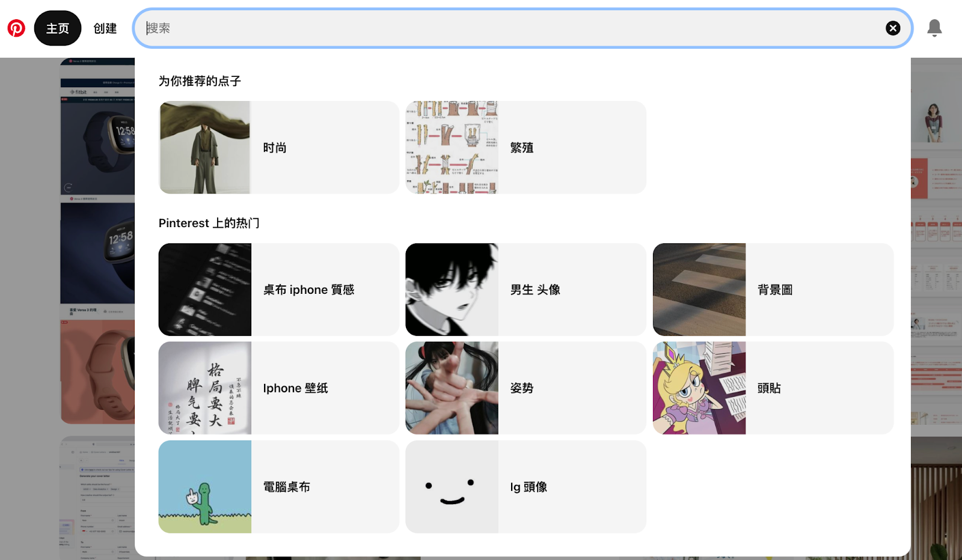Open the notifications bell icon

click(934, 28)
